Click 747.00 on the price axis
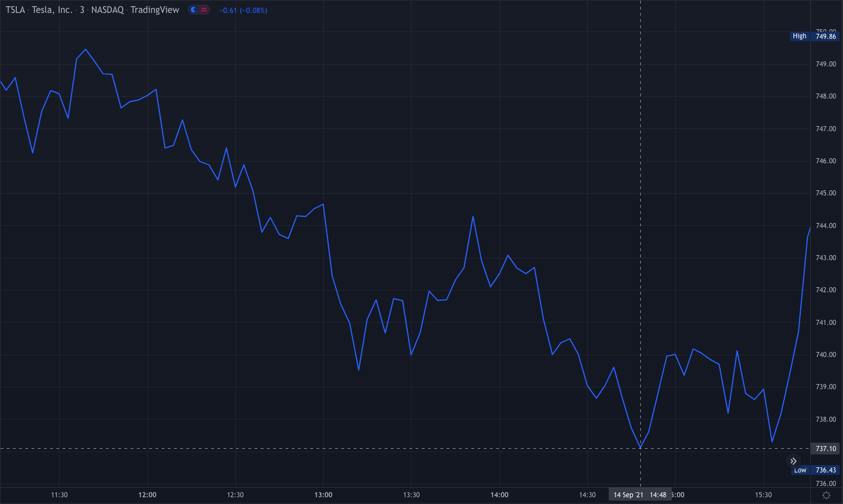The image size is (843, 504). pos(826,129)
